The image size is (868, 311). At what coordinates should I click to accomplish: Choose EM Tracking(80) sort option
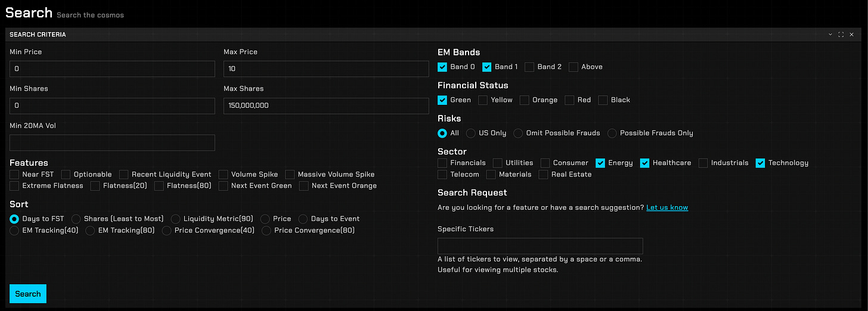(91, 230)
